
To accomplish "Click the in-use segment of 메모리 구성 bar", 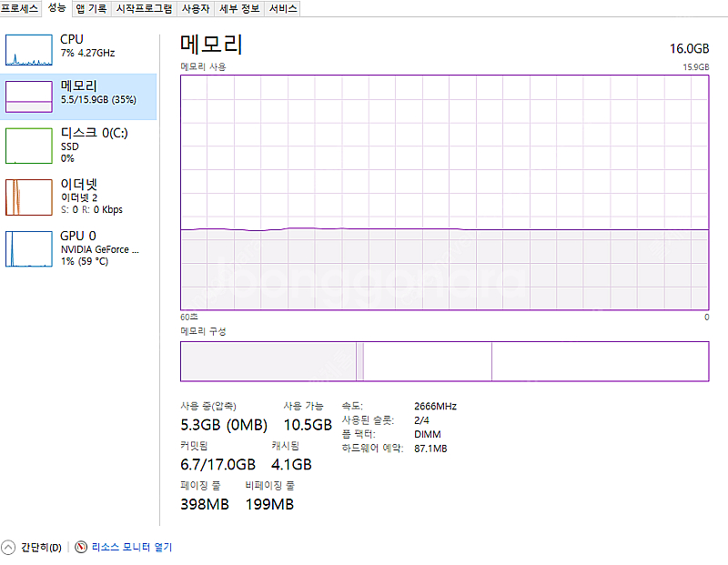I will point(268,361).
